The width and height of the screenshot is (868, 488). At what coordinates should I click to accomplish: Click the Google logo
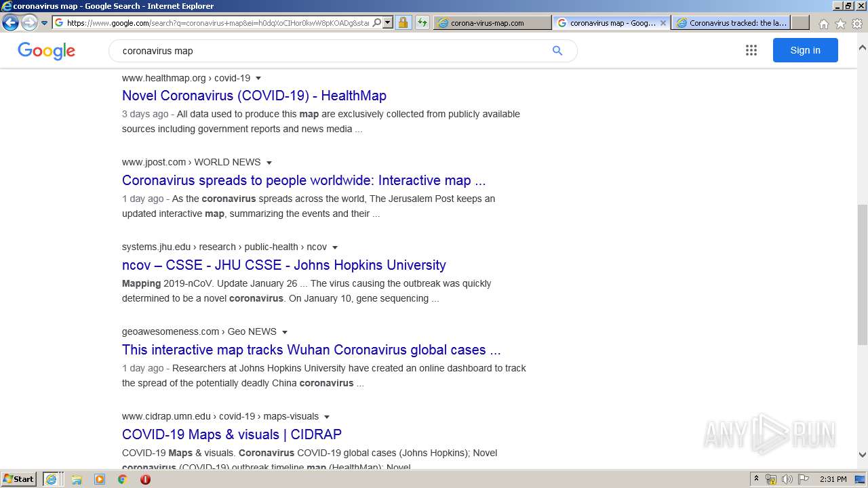(x=46, y=51)
